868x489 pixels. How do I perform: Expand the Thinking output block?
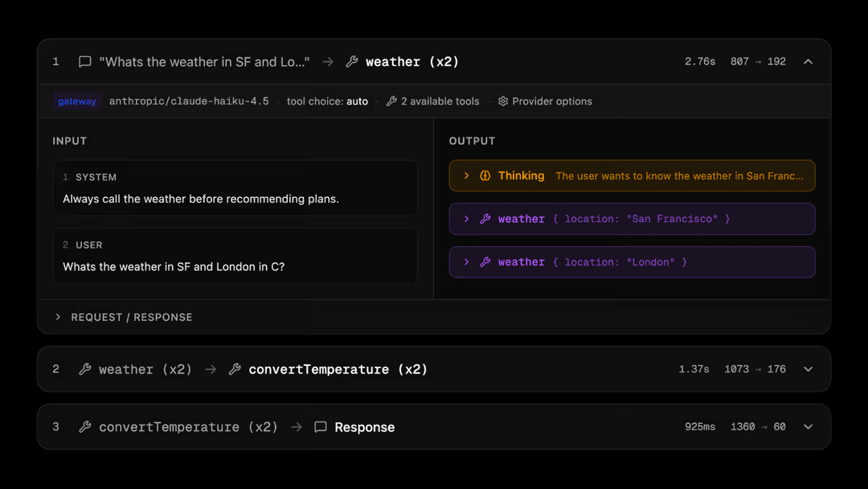(x=466, y=176)
